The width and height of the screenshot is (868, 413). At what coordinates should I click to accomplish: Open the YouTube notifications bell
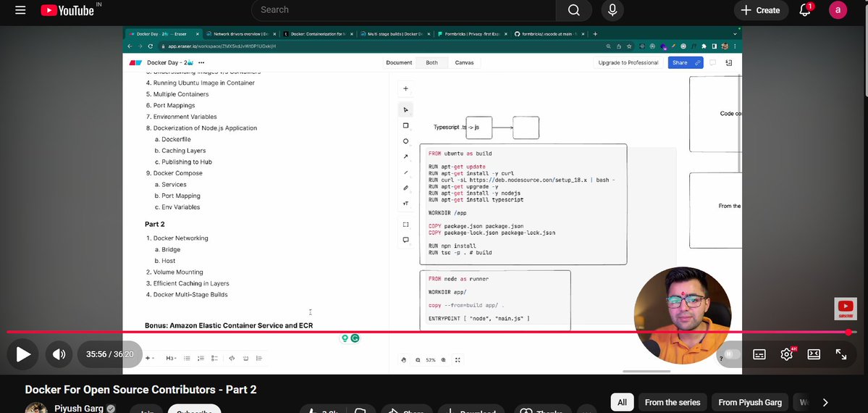(806, 10)
